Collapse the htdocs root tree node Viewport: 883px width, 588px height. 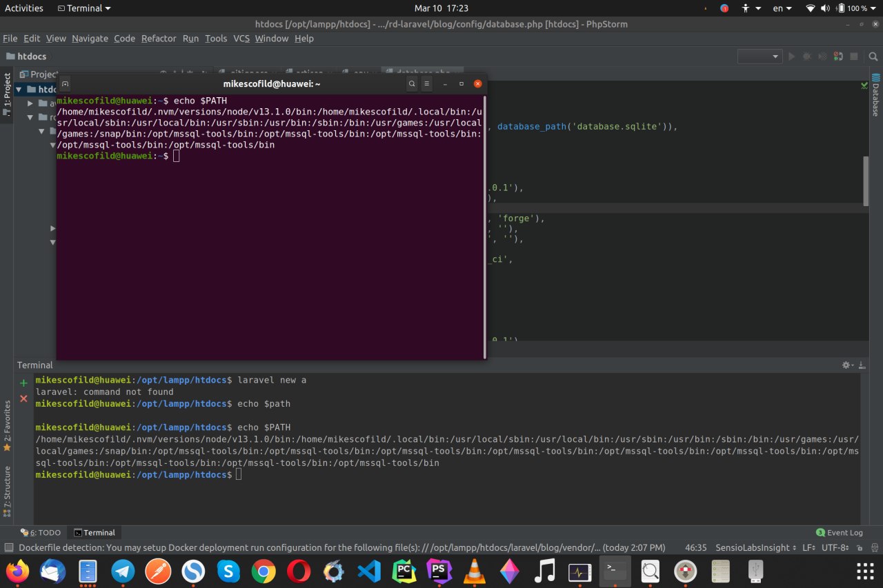19,89
